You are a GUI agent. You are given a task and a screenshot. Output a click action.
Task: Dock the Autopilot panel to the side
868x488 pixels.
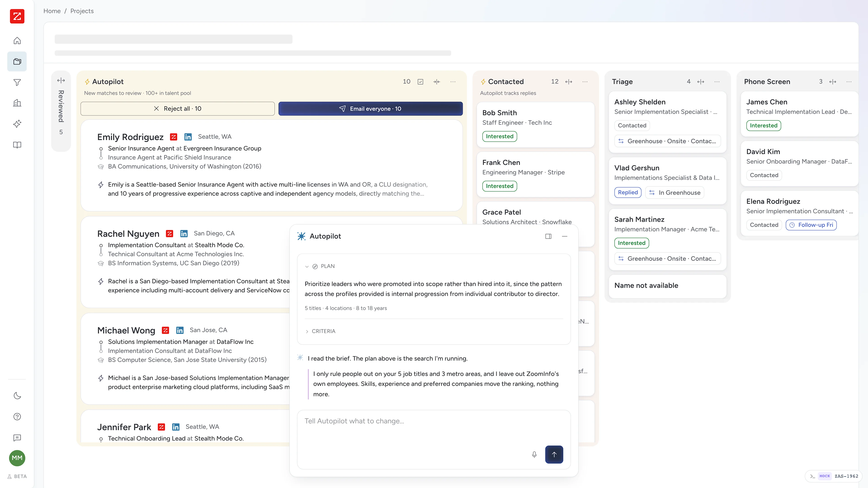click(x=548, y=236)
